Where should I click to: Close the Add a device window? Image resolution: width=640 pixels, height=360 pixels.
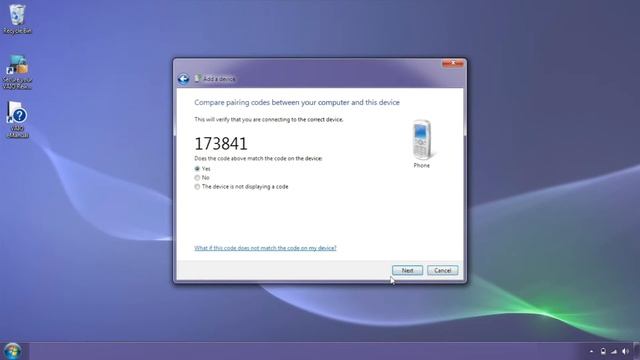pos(453,64)
